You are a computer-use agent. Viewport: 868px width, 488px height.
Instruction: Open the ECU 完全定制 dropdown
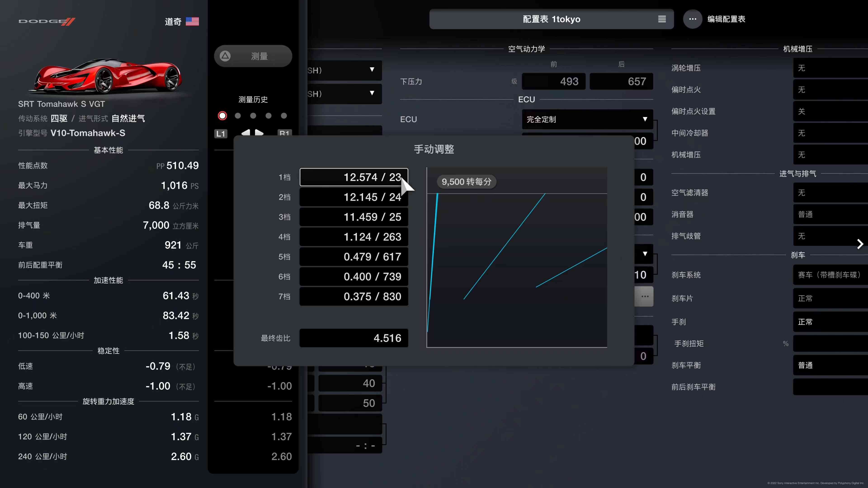pos(587,119)
